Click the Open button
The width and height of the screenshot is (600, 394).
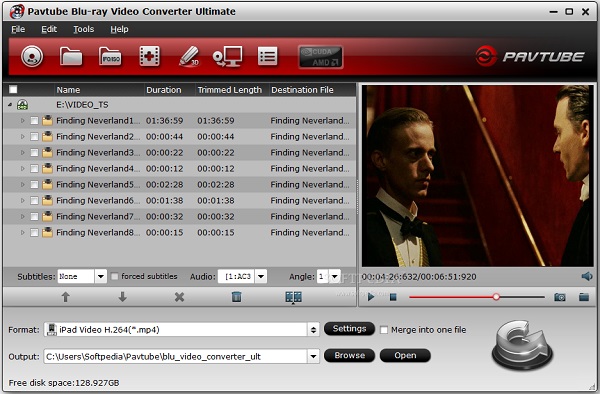[405, 355]
